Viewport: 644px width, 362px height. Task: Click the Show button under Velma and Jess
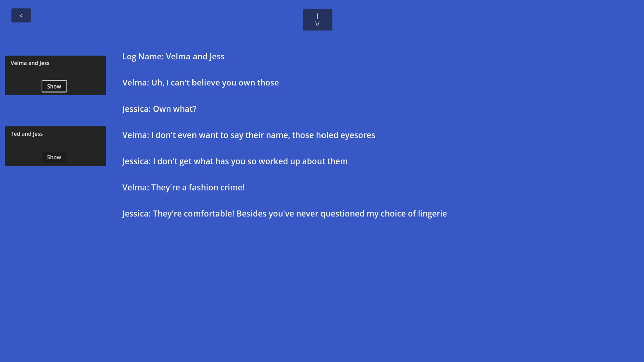[x=54, y=86]
